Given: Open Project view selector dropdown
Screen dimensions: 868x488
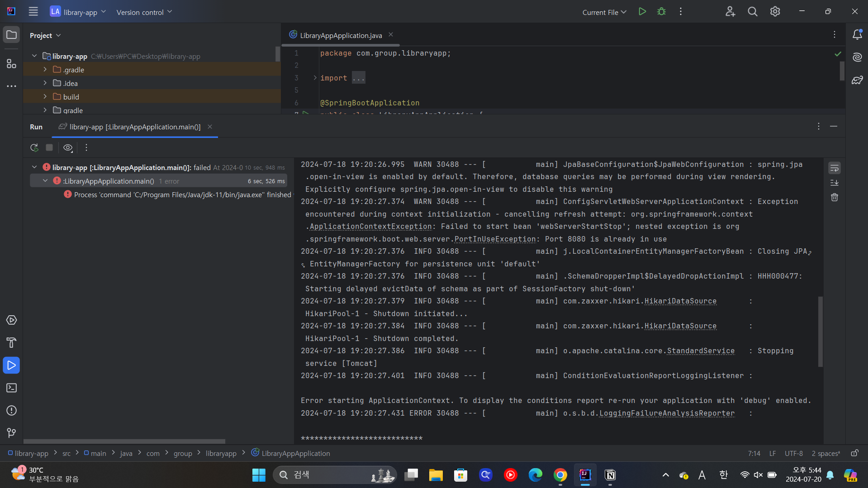Looking at the screenshot, I should (45, 35).
